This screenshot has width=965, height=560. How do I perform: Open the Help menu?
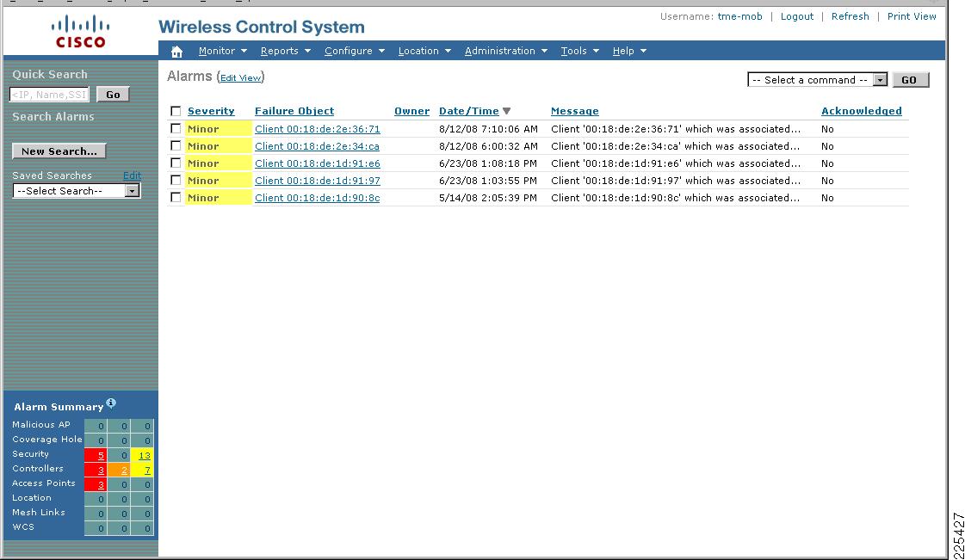click(x=629, y=51)
